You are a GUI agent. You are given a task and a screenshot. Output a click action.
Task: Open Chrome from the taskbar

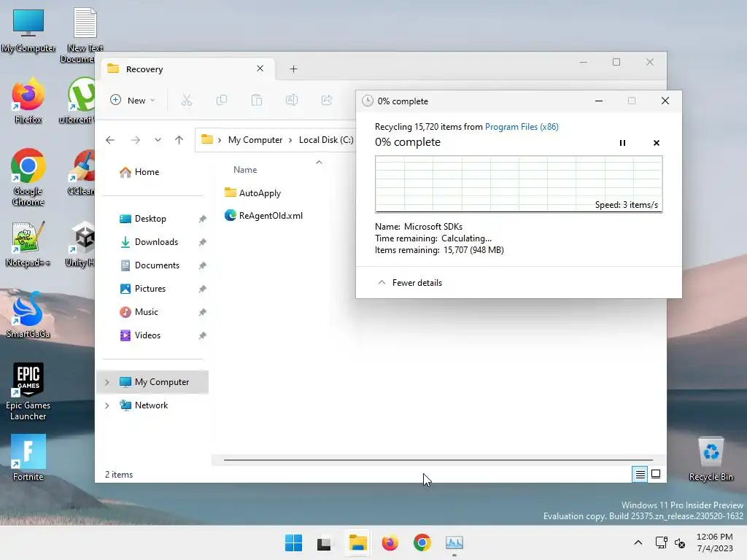422,542
